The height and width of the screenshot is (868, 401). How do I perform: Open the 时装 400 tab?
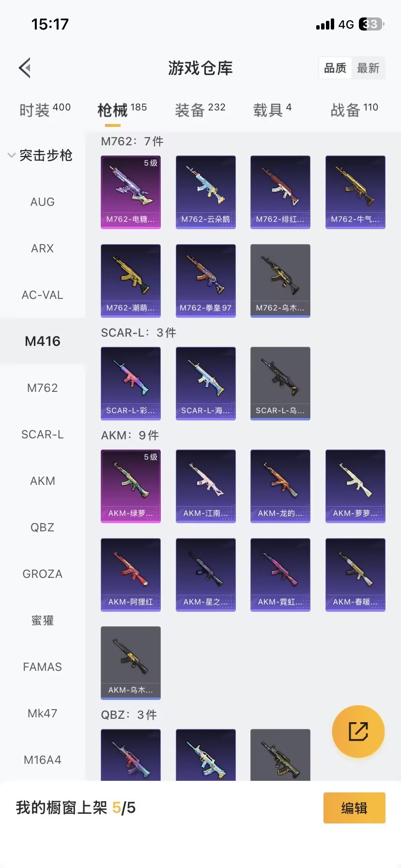(x=45, y=110)
